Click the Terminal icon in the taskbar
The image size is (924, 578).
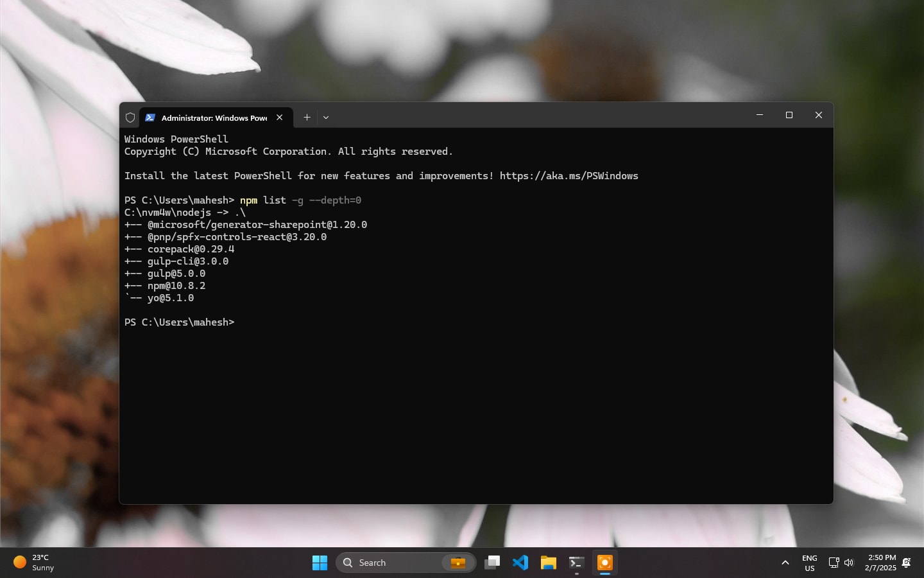tap(576, 563)
